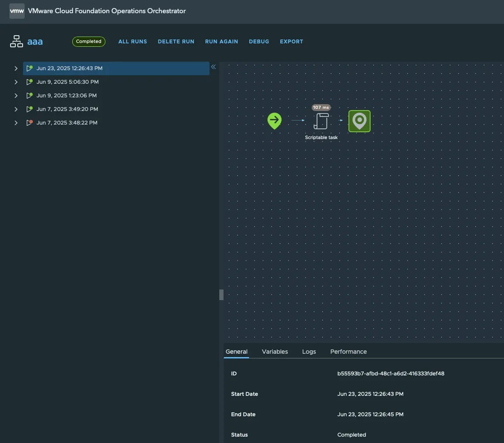The image size is (504, 443).
Task: Click the status flag icon for Jun 23 run
Action: 30,68
